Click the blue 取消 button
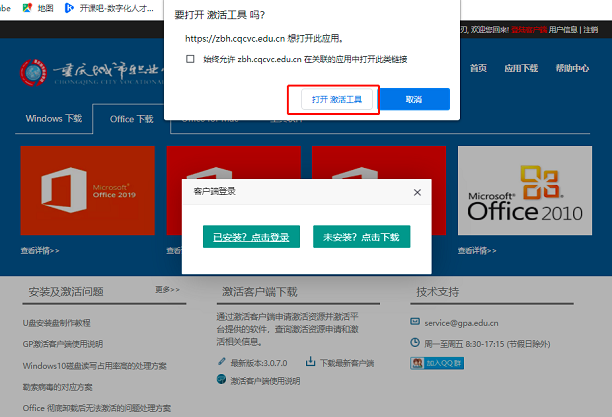Image resolution: width=612 pixels, height=417 pixels. pyautogui.click(x=414, y=99)
